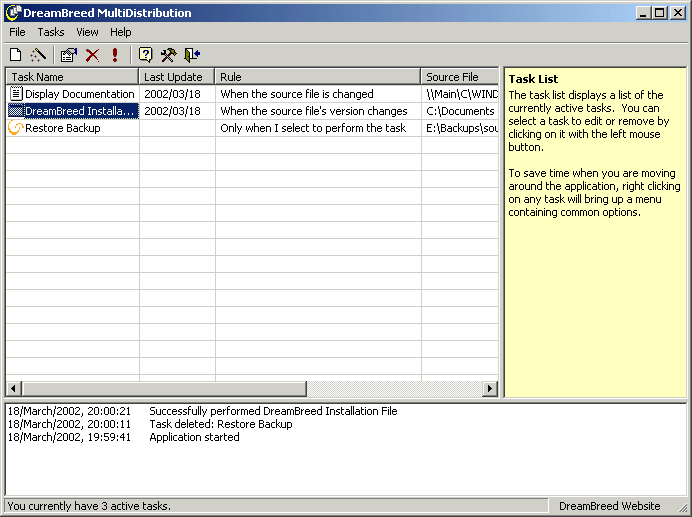Open the View menu
The image size is (692, 517).
point(87,32)
